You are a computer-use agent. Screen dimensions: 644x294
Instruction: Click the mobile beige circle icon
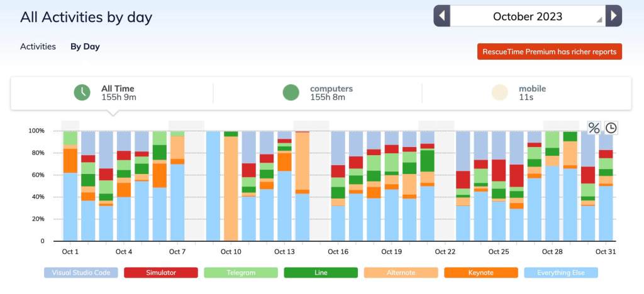[499, 93]
